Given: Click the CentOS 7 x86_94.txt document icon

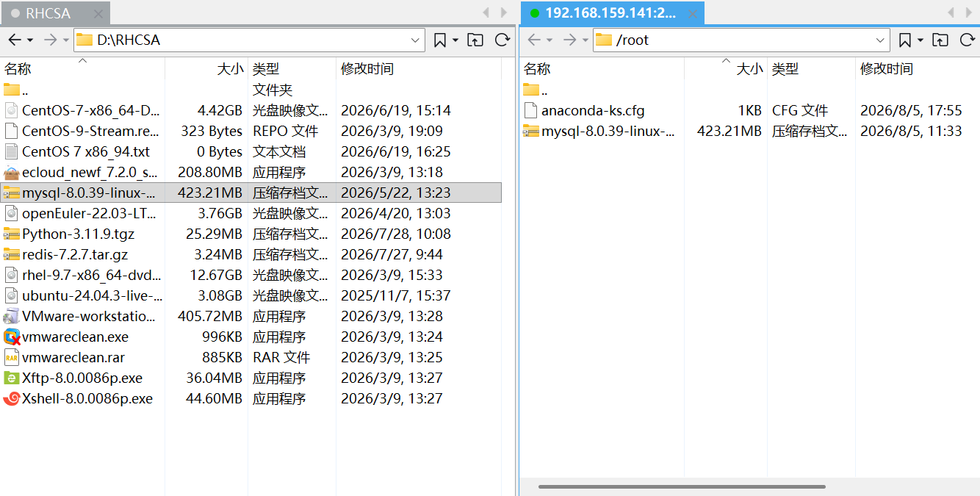Looking at the screenshot, I should (11, 152).
